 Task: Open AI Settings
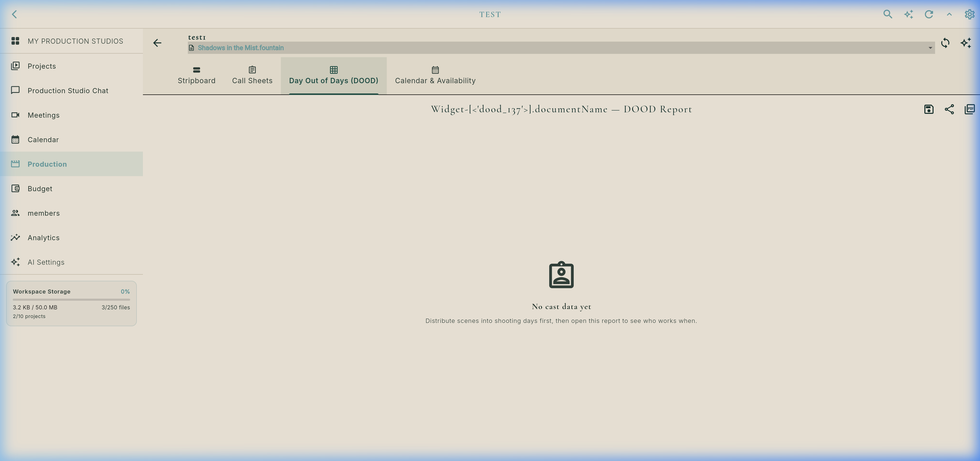click(x=71, y=262)
